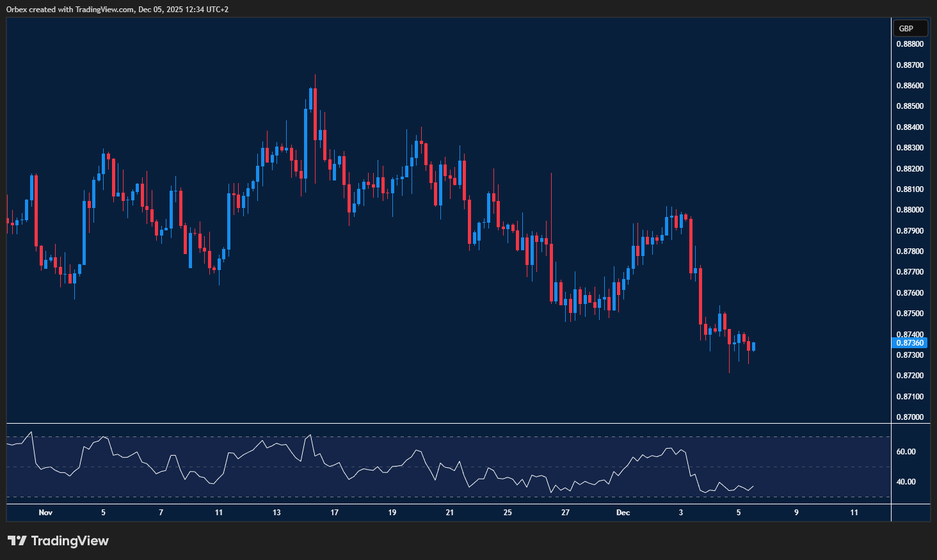Click the 40.00 RSI scale label

pyautogui.click(x=906, y=482)
